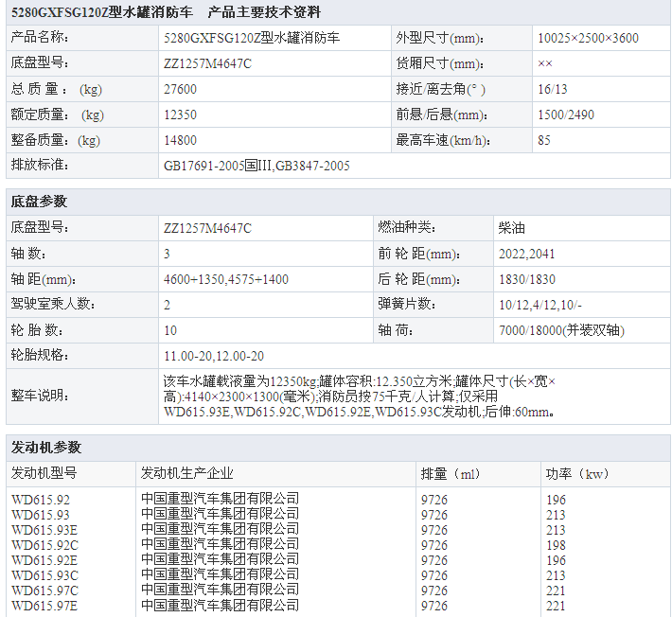
Task: Click the total mass value 27600
Action: 180,90
